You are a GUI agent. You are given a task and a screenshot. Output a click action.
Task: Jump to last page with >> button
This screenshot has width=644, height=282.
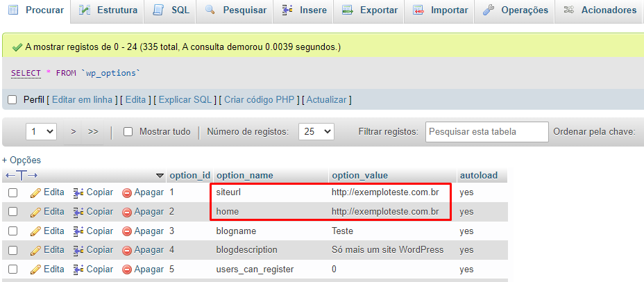[x=93, y=131]
